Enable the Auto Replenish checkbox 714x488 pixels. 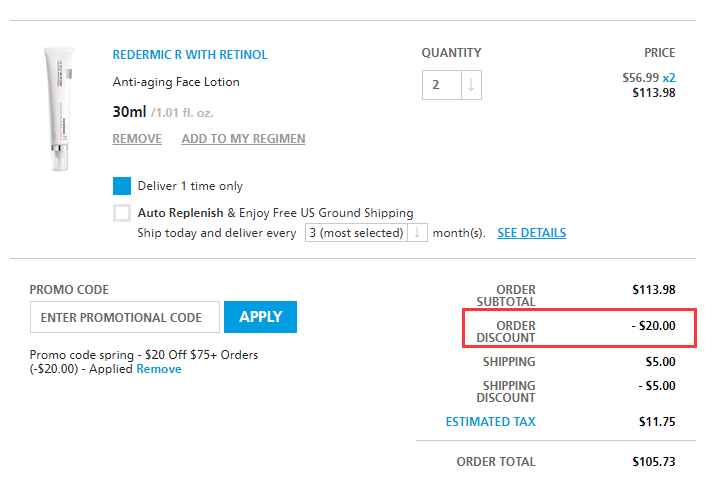(122, 213)
